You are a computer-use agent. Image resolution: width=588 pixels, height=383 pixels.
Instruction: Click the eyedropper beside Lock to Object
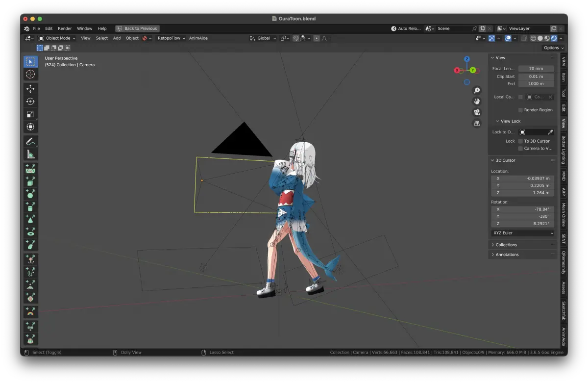(550, 132)
